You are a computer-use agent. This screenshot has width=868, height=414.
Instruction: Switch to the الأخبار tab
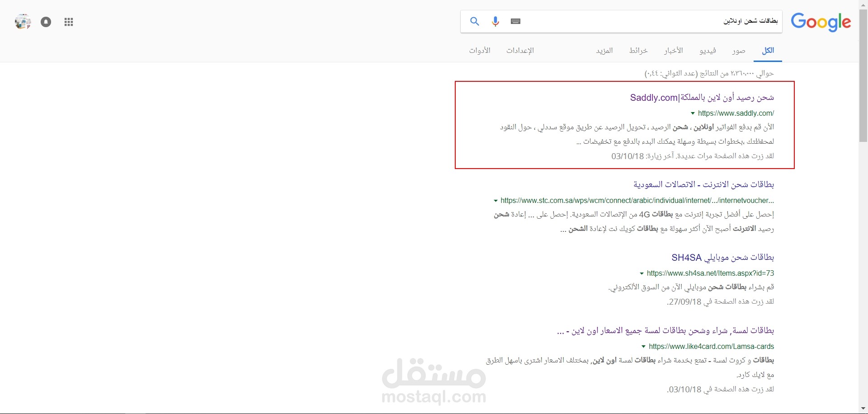pos(674,51)
